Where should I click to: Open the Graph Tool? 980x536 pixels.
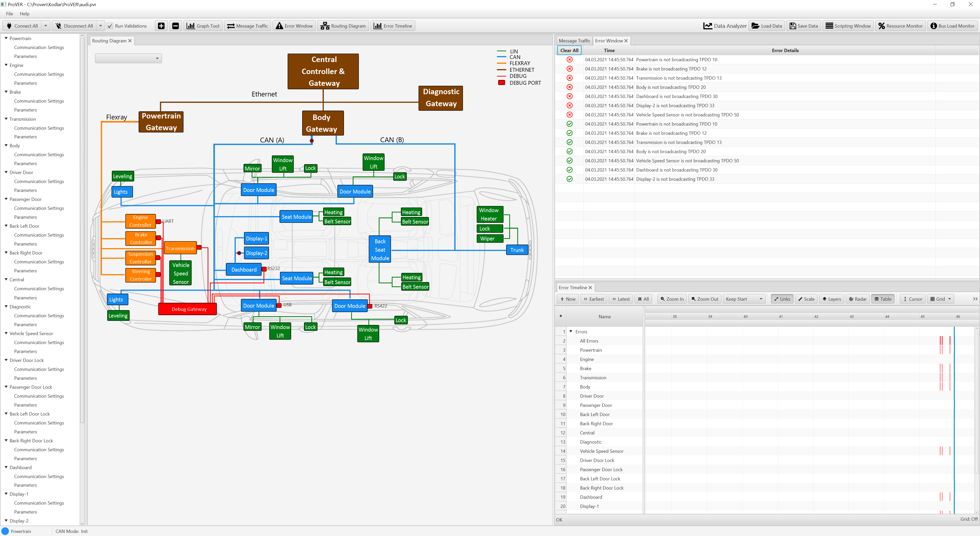point(203,26)
